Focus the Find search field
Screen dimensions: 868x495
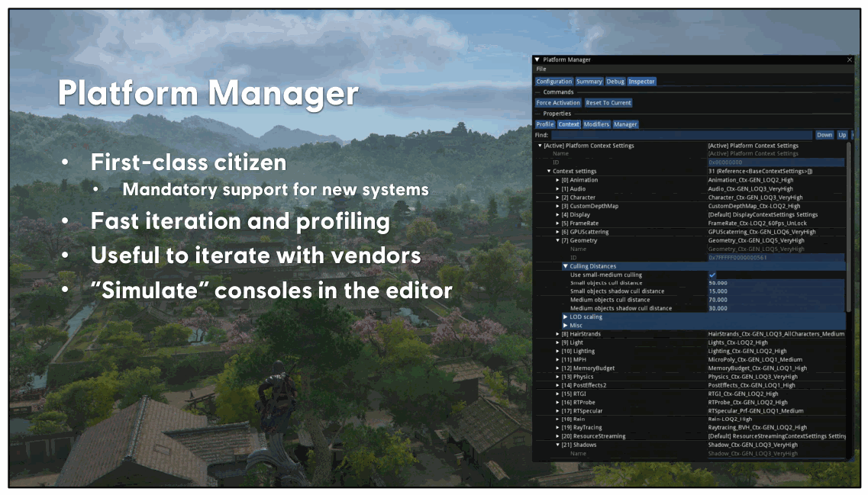click(682, 135)
